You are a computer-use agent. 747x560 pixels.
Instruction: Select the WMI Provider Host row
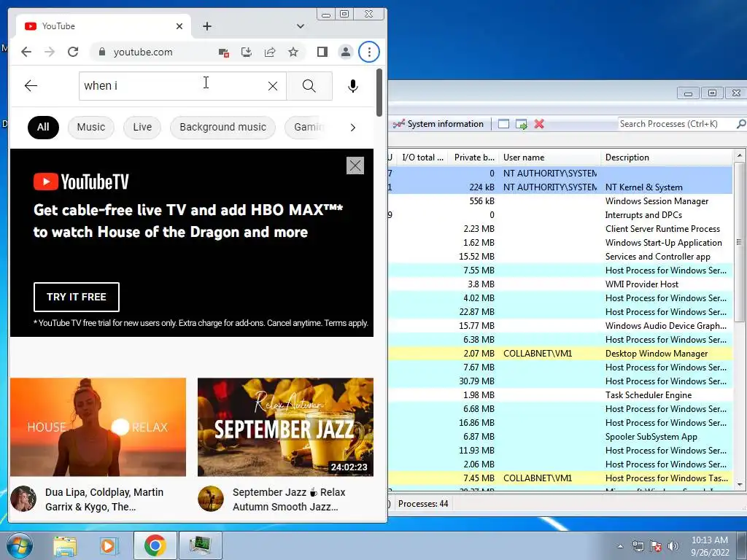(560, 284)
